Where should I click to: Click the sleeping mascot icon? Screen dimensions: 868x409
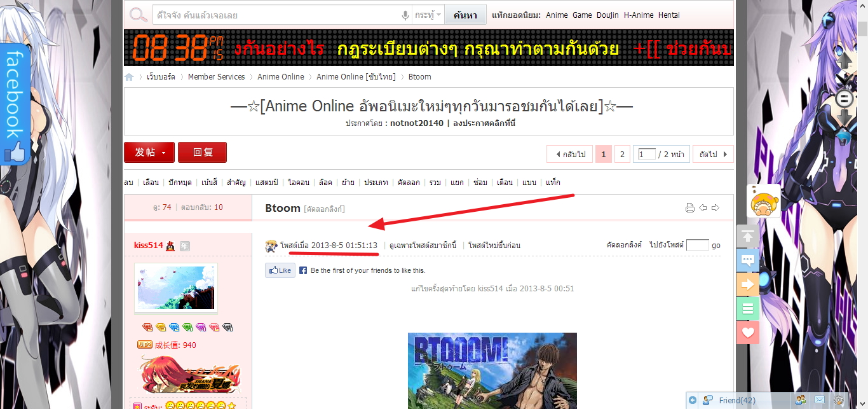(763, 202)
